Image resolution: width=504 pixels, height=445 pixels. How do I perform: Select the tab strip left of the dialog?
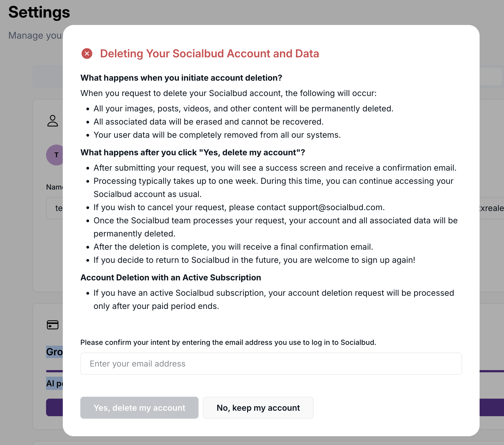tap(48, 77)
